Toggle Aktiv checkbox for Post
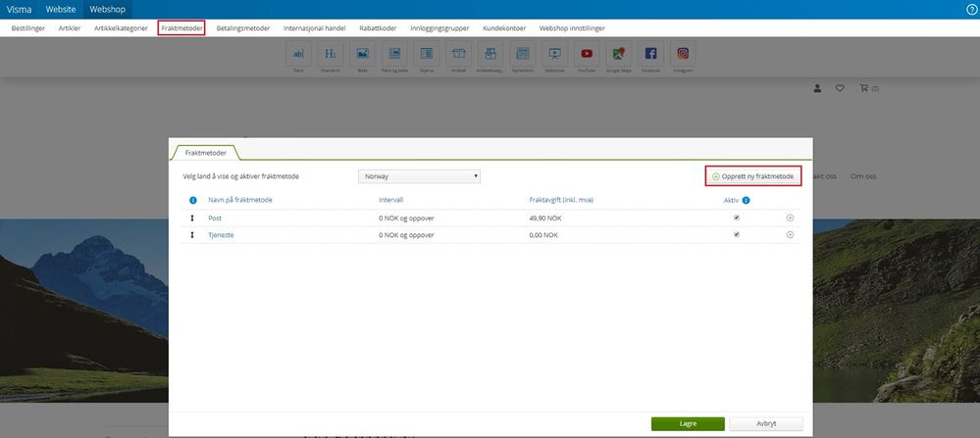Viewport: 980px width, 438px height. (x=737, y=218)
